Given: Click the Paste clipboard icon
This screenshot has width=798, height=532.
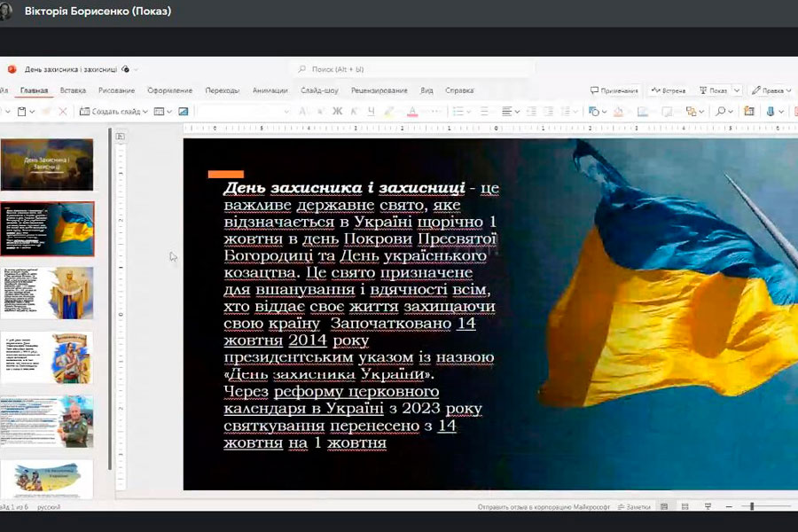Looking at the screenshot, I should [x=21, y=112].
